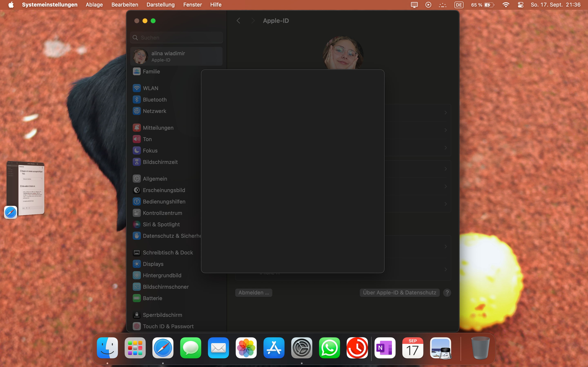
Task: Open Mitteilungen settings
Action: [x=158, y=128]
